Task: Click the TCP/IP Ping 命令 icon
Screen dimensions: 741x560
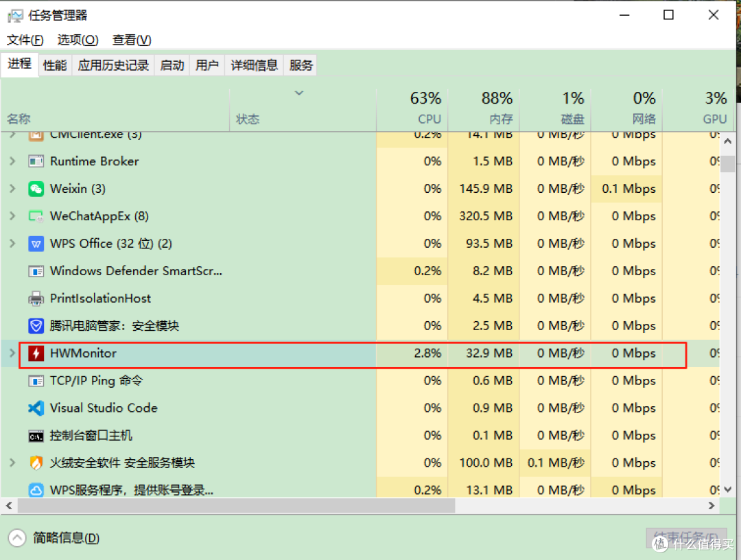Action: 36,381
